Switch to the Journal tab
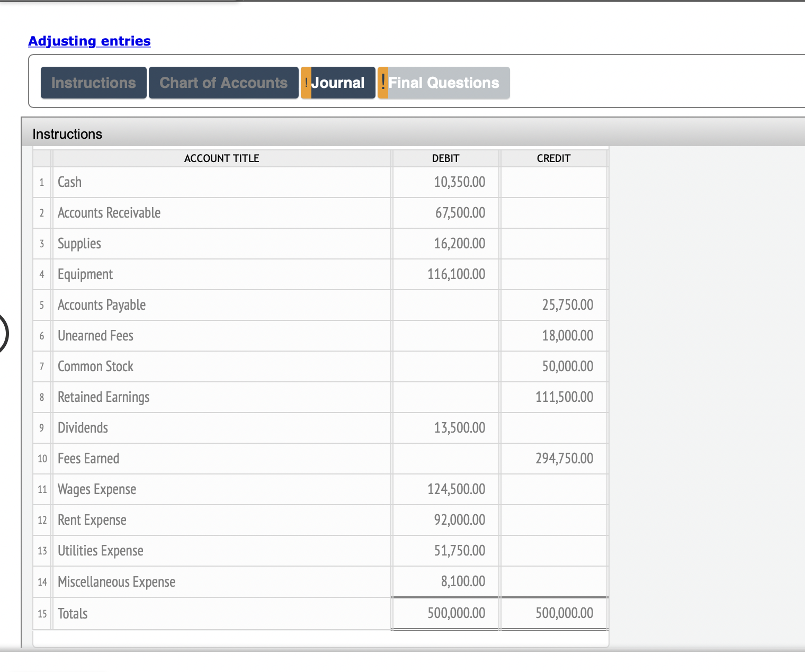The height and width of the screenshot is (672, 805). pos(339,83)
